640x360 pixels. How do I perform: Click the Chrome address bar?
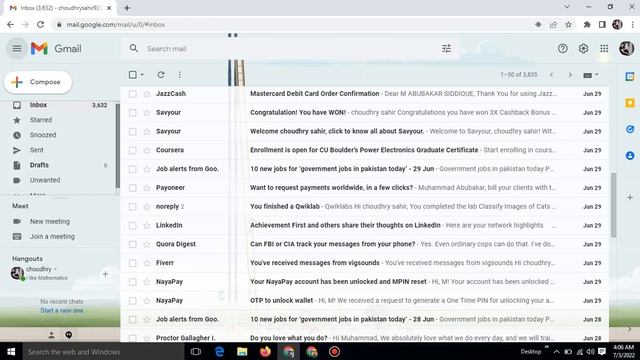294,24
